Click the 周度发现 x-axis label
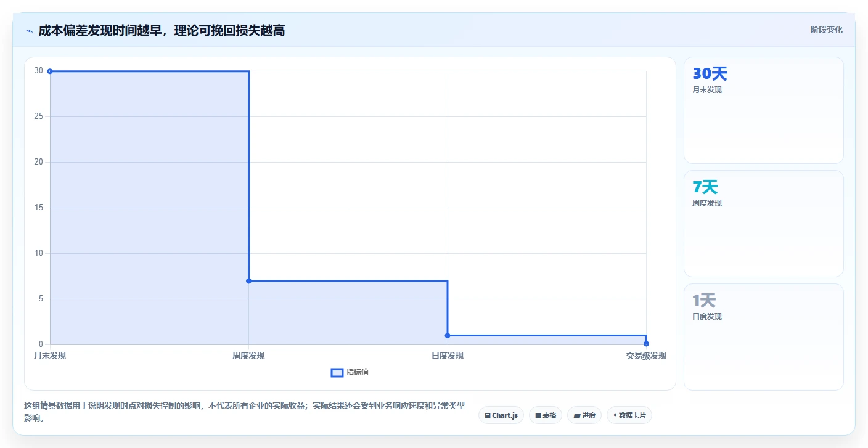The height and width of the screenshot is (448, 868). pyautogui.click(x=248, y=356)
